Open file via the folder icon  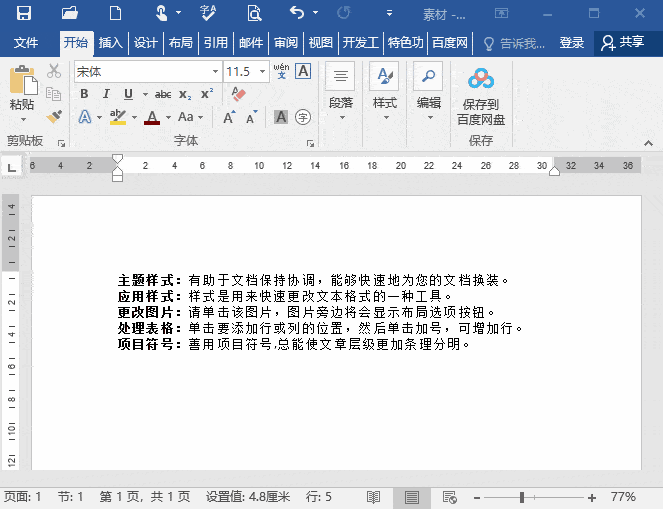click(x=70, y=13)
